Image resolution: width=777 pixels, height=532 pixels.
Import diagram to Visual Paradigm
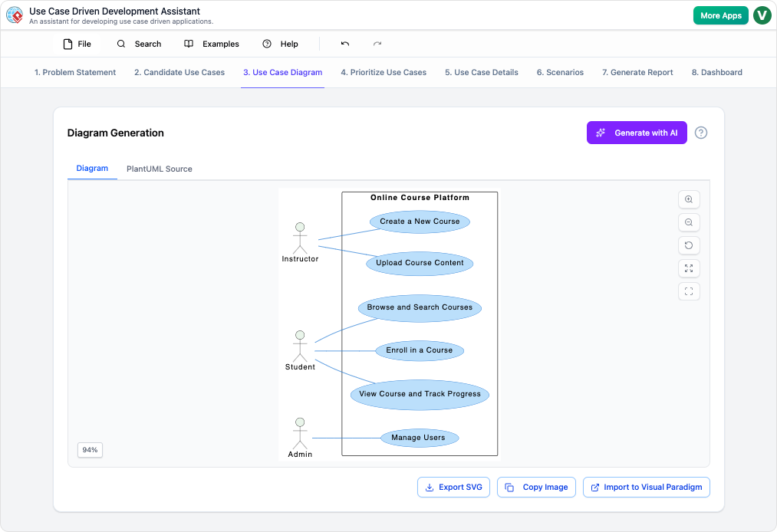click(646, 487)
